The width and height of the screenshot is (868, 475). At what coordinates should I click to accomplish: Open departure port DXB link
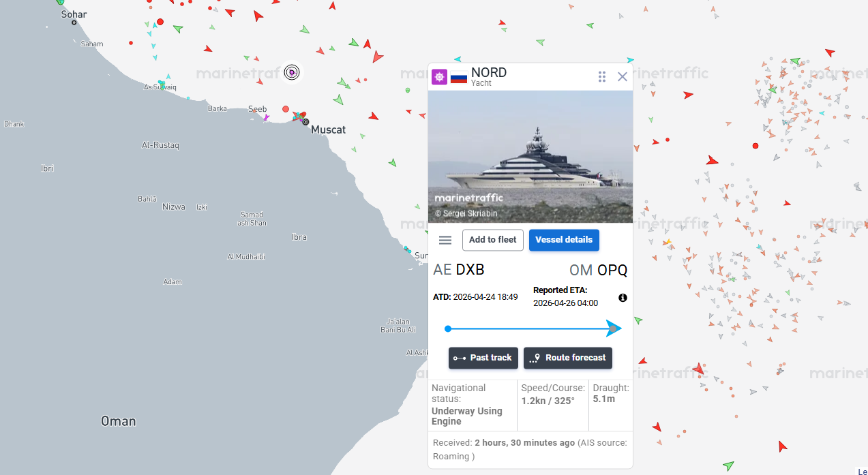[x=469, y=270]
